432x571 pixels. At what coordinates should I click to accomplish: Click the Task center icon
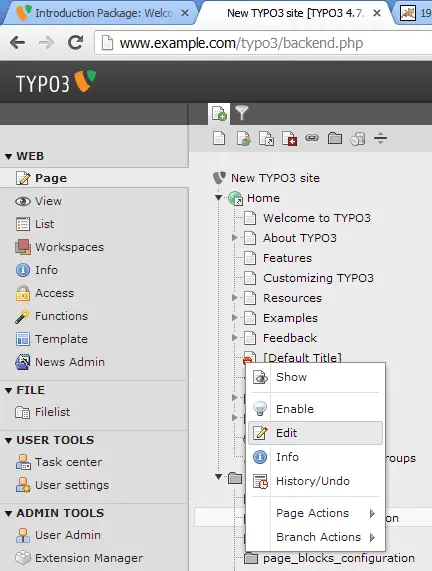point(23,462)
